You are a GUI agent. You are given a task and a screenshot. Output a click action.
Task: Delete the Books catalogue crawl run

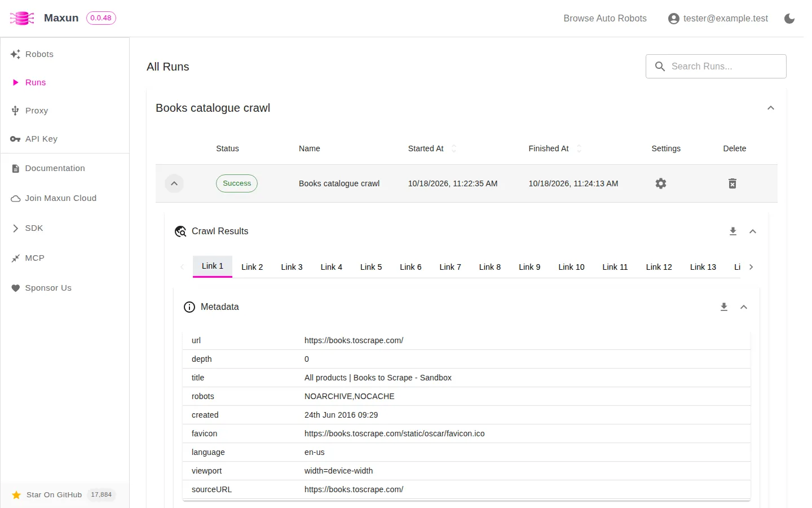732,183
